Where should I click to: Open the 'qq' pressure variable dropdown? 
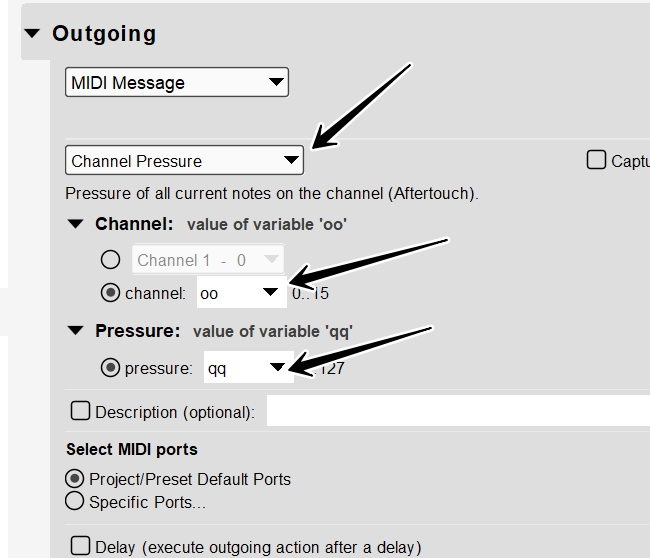[247, 368]
